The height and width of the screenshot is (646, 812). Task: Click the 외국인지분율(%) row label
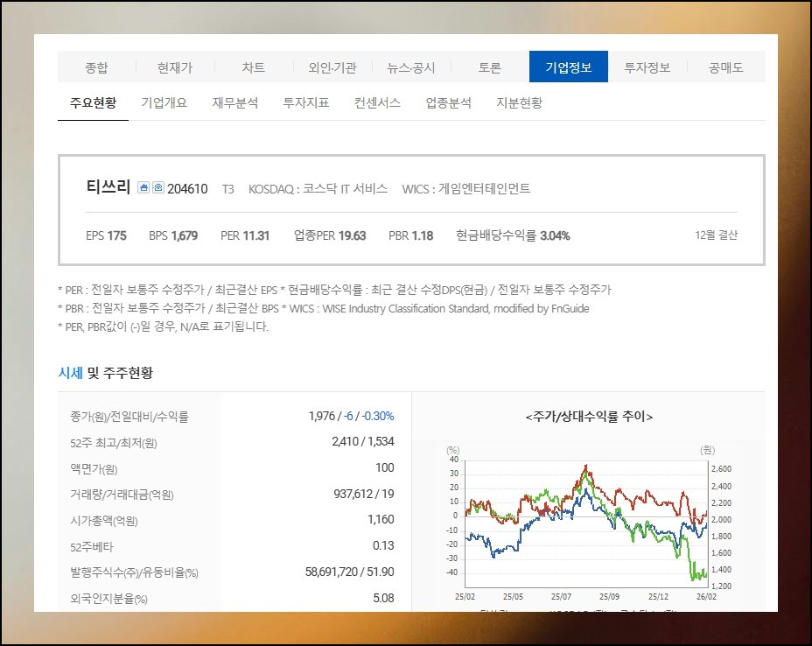(x=108, y=599)
